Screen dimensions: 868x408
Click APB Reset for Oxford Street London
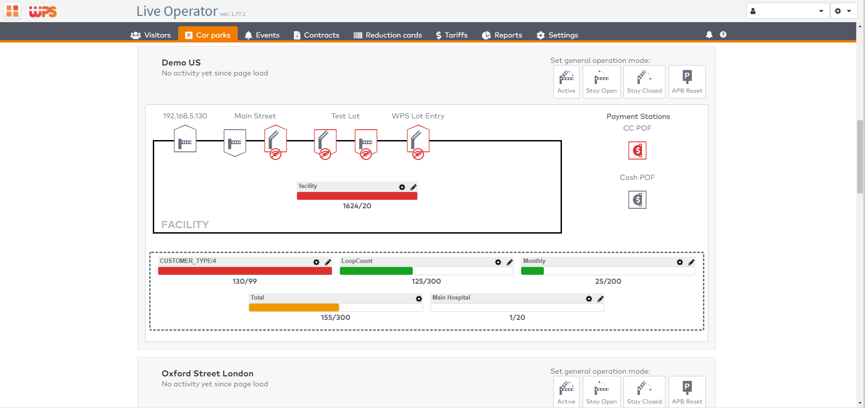pyautogui.click(x=687, y=392)
